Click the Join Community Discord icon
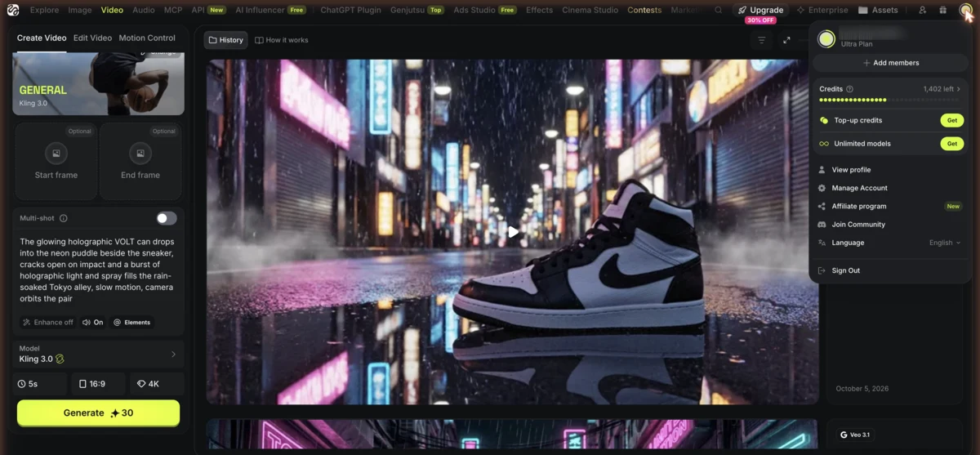Image resolution: width=980 pixels, height=455 pixels. [x=822, y=225]
